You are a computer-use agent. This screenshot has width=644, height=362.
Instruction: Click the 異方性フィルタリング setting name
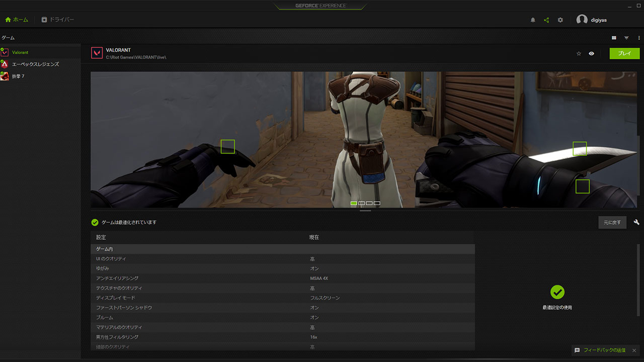coord(117,337)
